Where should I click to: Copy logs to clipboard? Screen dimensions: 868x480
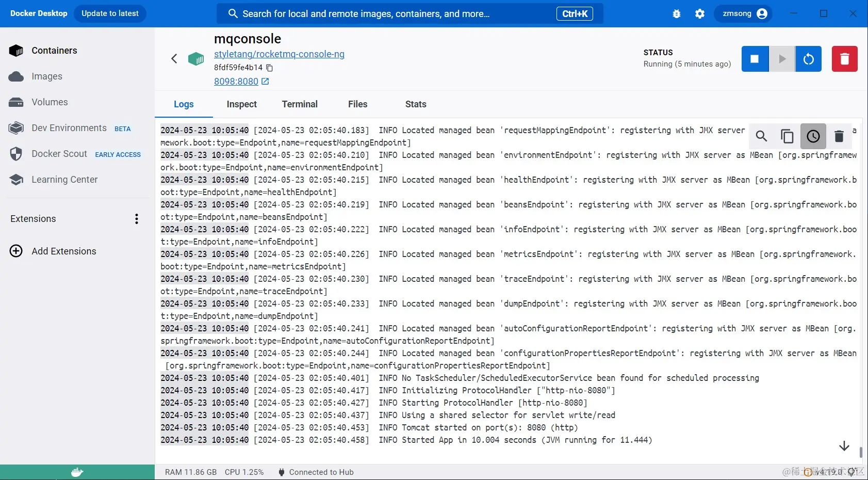[787, 136]
